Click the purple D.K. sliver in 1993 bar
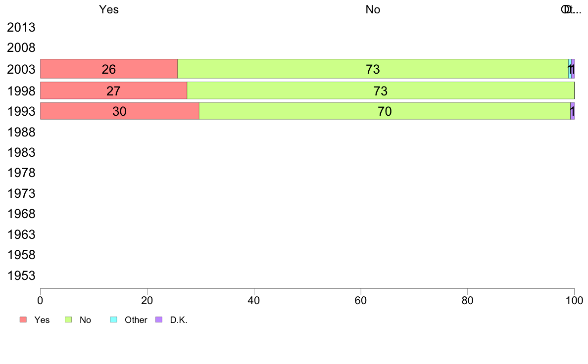This screenshot has width=588, height=364. (573, 111)
